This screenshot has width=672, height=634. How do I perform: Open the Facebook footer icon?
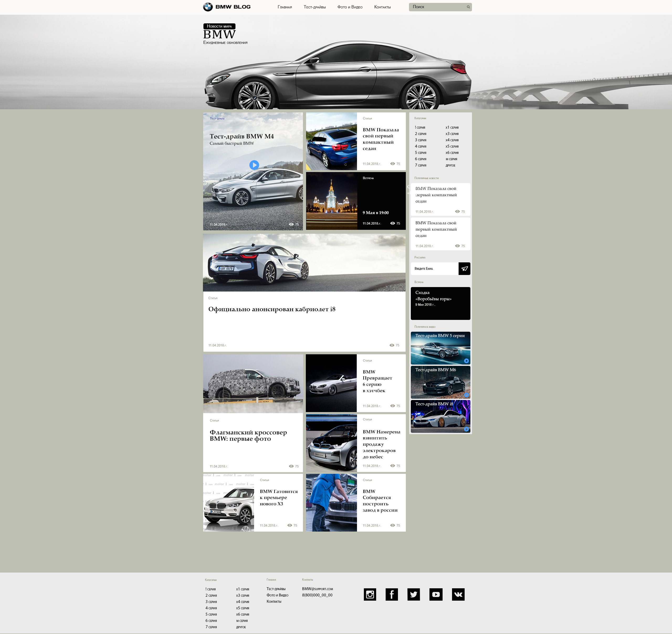pos(392,594)
